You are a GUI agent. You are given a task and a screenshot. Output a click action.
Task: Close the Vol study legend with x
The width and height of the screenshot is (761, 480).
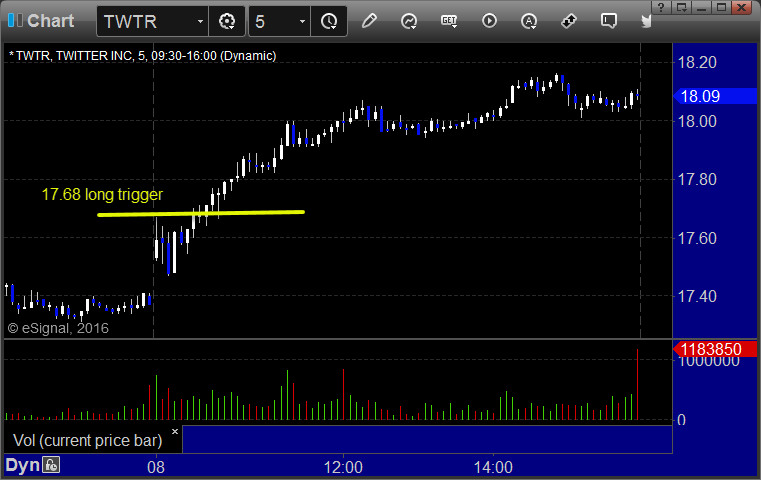175,431
